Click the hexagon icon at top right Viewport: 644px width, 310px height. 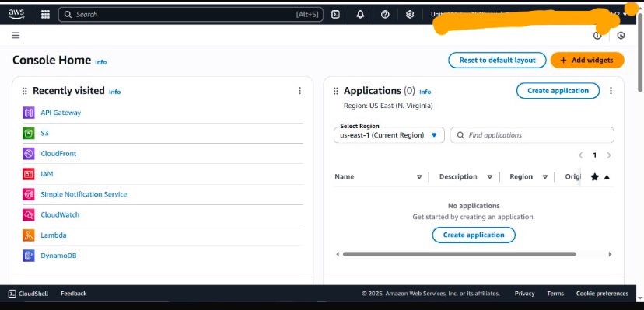tap(621, 36)
